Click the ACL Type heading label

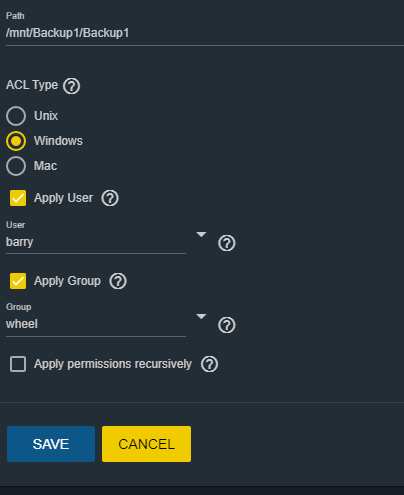(x=32, y=85)
